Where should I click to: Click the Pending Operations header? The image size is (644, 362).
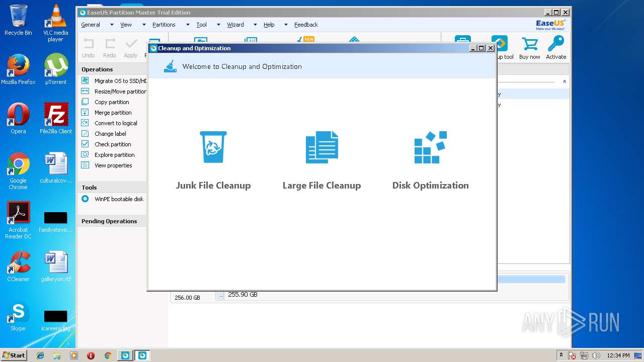pyautogui.click(x=112, y=221)
